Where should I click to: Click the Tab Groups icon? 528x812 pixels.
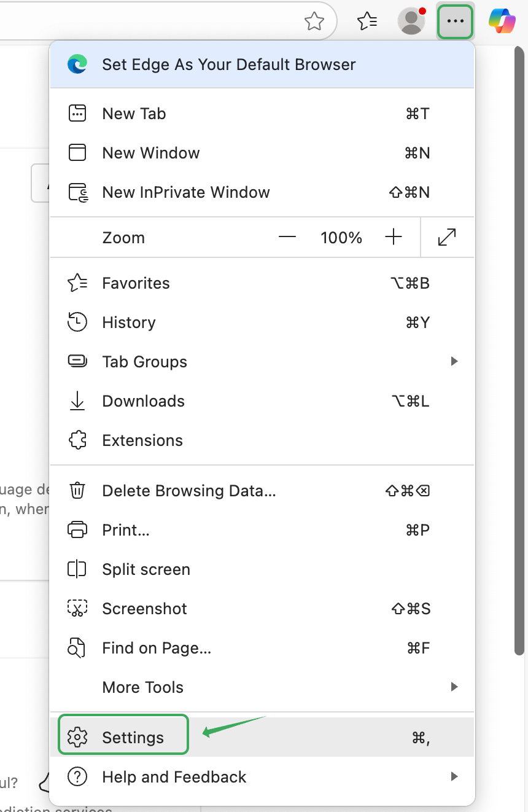click(x=77, y=362)
